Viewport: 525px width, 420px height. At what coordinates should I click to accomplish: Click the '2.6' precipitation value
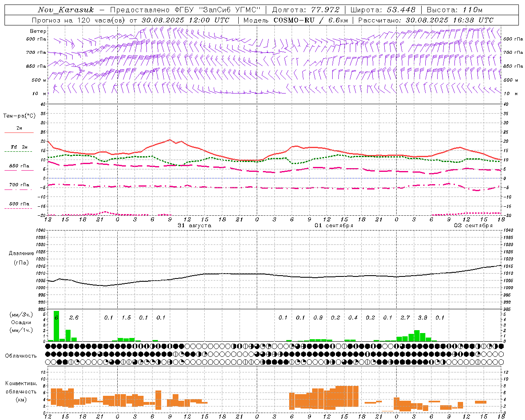(74, 317)
